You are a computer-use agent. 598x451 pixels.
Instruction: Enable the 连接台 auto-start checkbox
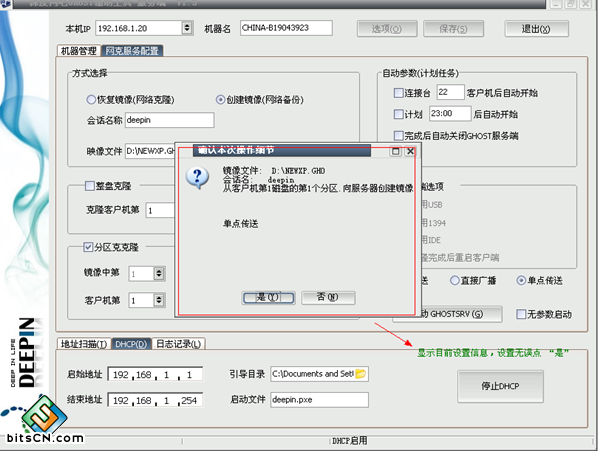point(398,93)
